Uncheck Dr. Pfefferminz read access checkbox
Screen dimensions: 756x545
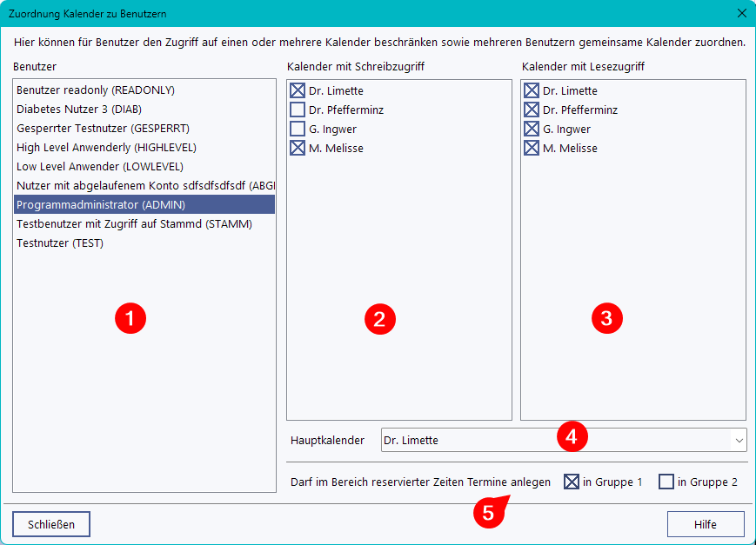click(532, 110)
